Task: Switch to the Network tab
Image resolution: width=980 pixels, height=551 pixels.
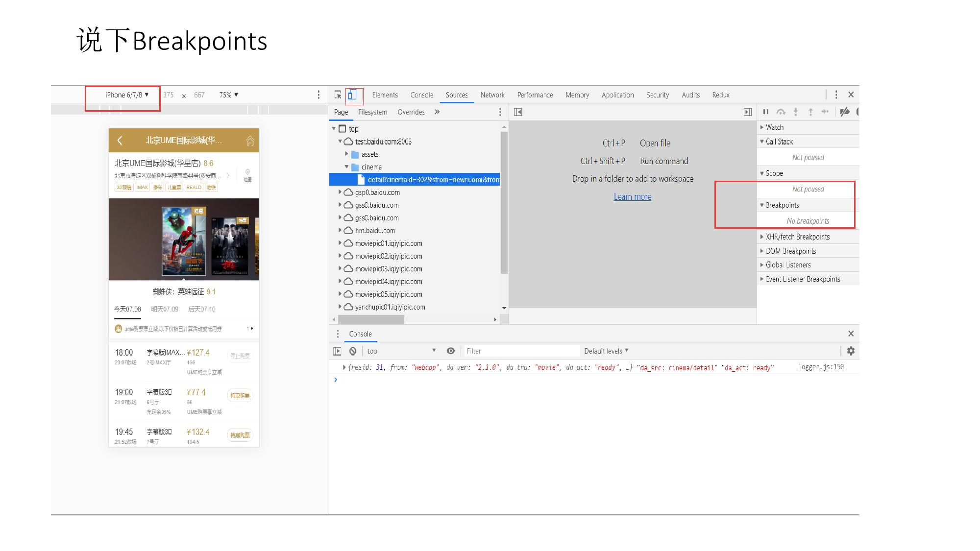Action: [x=492, y=95]
